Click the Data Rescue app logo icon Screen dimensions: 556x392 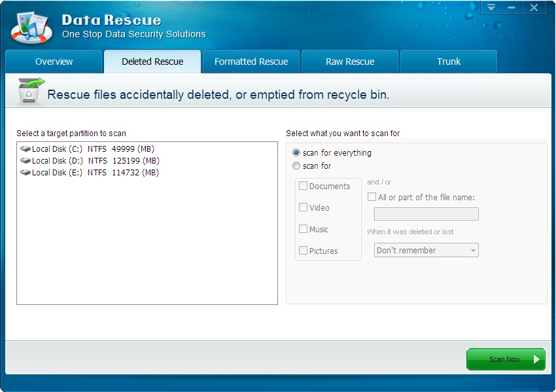(31, 26)
